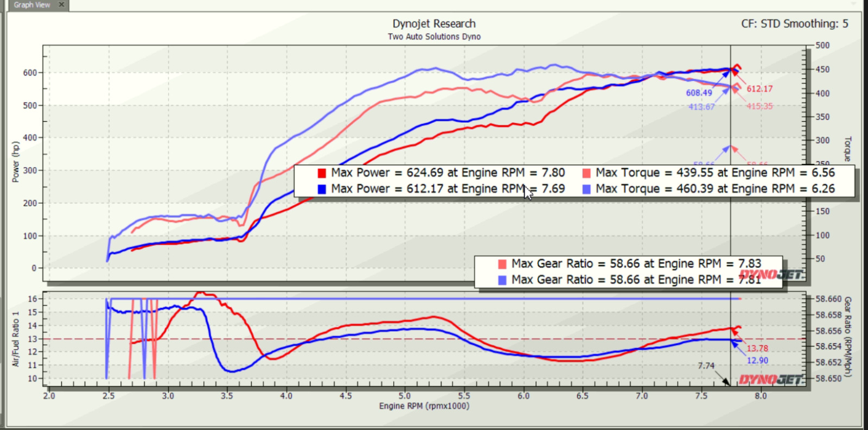The height and width of the screenshot is (430, 868).
Task: Click the blue Max Power 612.17 legend swatch
Action: click(322, 189)
